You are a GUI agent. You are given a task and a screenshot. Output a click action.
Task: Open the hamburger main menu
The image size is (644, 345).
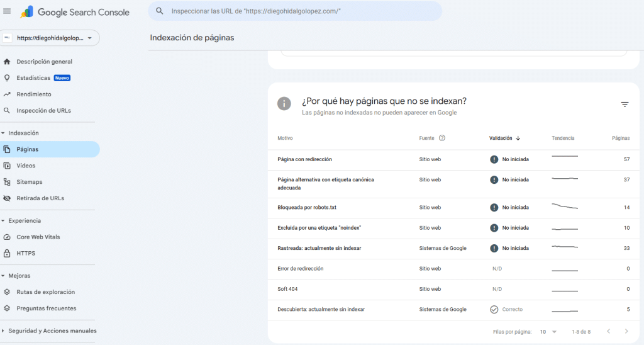8,11
